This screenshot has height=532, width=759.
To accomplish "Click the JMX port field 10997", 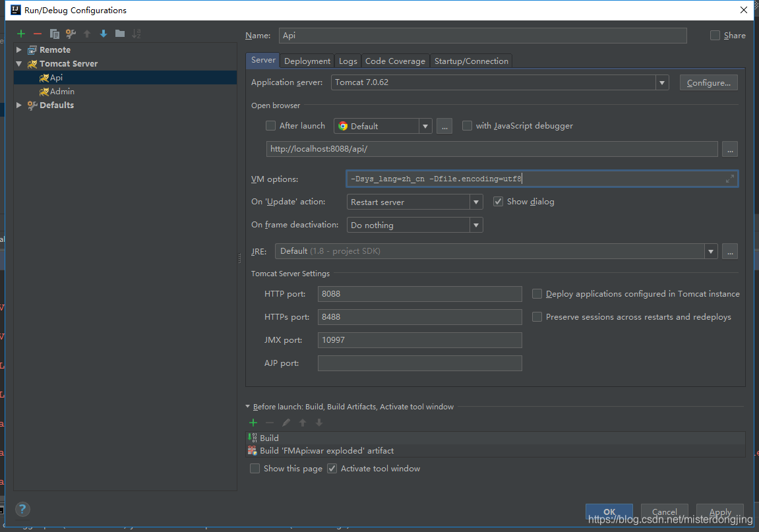I will coord(419,340).
